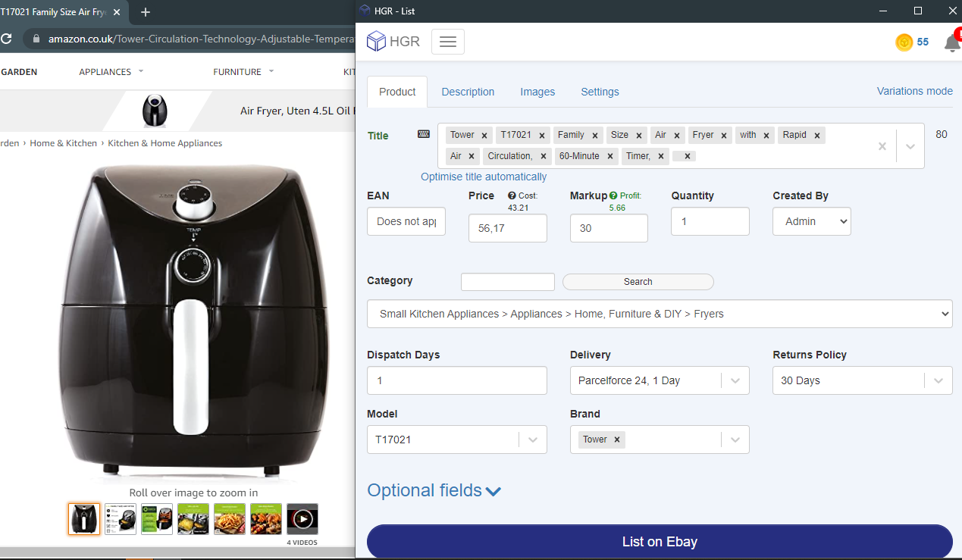962x560 pixels.
Task: Remove the 'with' title tag
Action: click(x=766, y=136)
